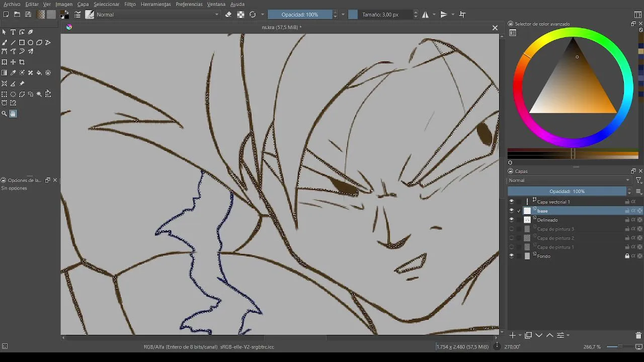The height and width of the screenshot is (362, 644).
Task: Select the Bezier Curve tool
Action: pos(5,51)
